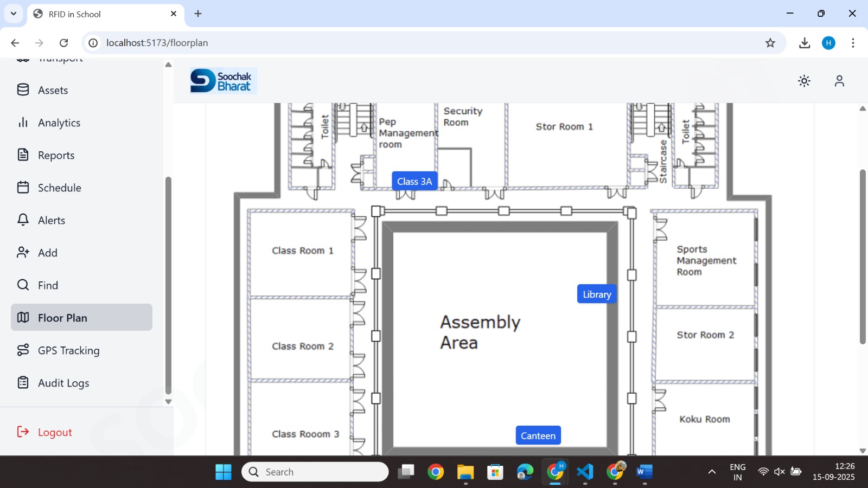Select the Floor Plan menu entry
The height and width of the screenshot is (488, 868).
62,318
